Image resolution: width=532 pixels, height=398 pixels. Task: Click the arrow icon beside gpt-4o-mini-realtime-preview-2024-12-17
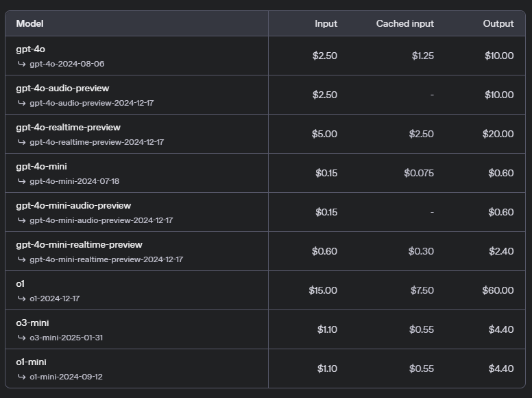[x=21, y=259]
